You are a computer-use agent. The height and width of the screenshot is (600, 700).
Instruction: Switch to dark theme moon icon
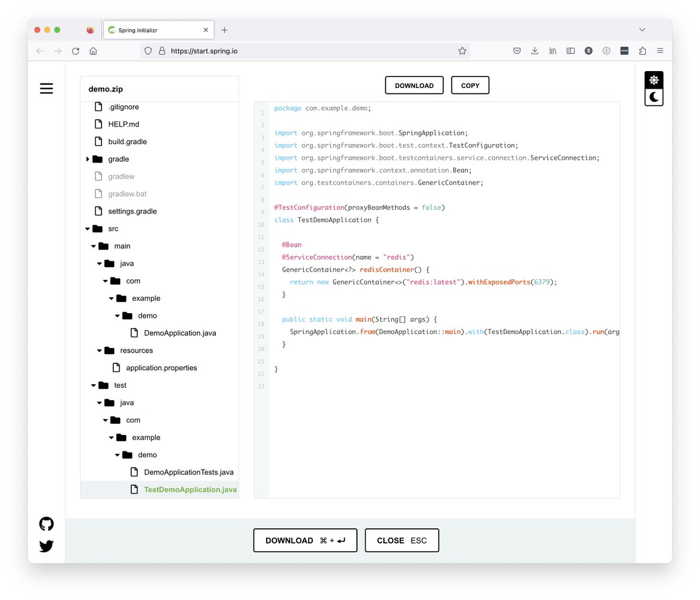click(x=654, y=97)
